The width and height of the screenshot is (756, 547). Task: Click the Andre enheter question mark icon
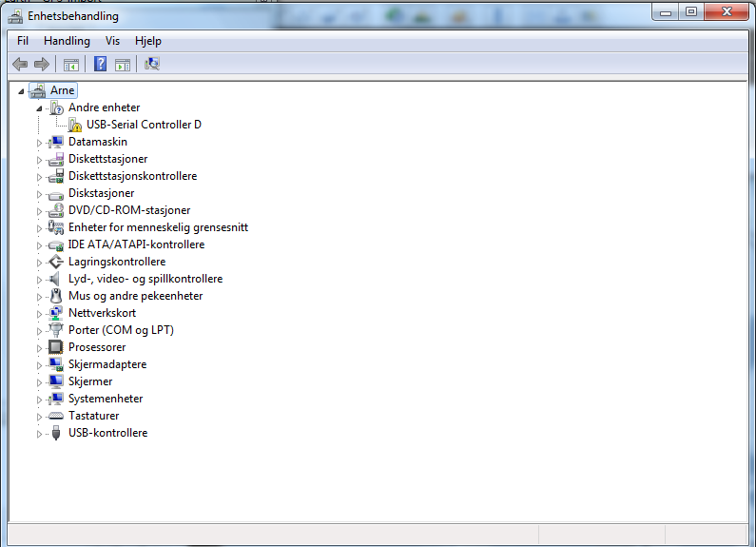coord(56,107)
